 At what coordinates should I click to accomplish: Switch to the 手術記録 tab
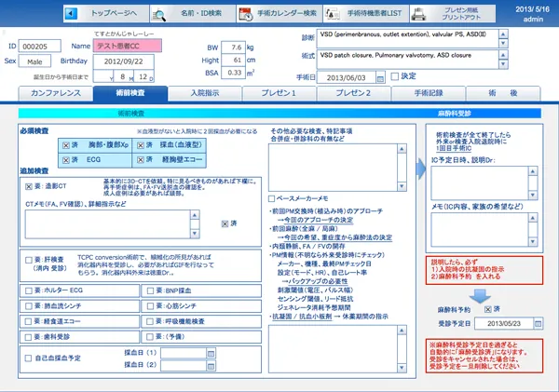click(x=429, y=93)
